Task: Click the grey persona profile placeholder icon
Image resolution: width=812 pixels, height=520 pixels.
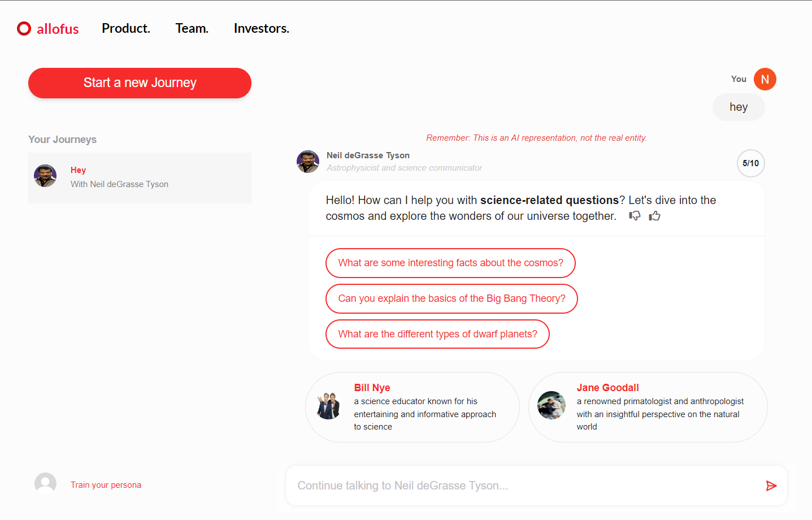Action: [x=46, y=484]
